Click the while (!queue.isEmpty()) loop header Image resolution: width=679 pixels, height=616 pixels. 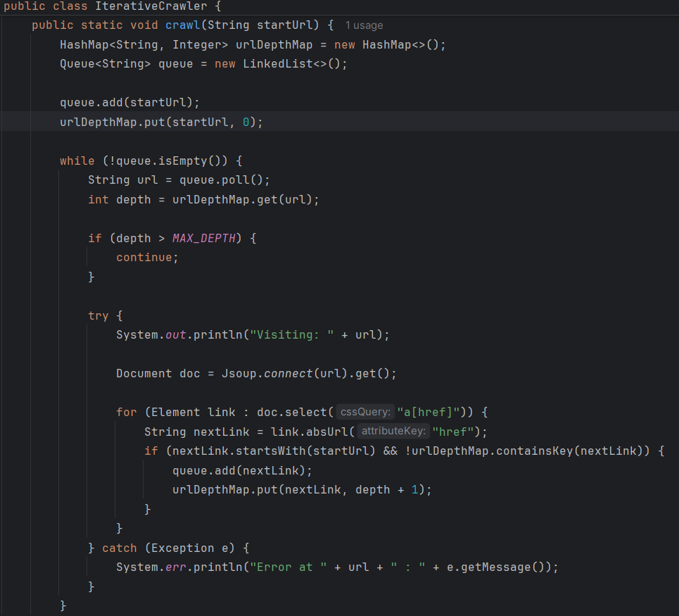(x=141, y=161)
